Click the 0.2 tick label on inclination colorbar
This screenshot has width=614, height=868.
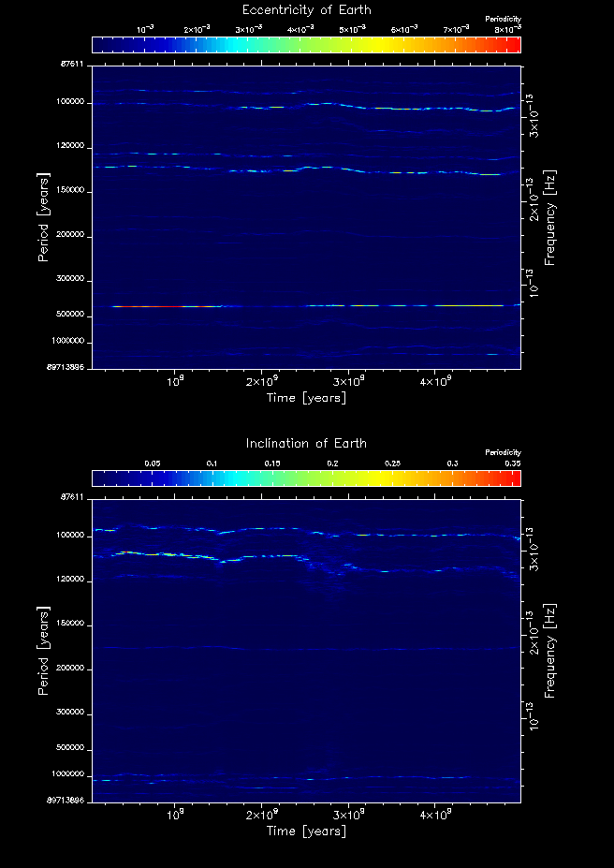coord(332,463)
